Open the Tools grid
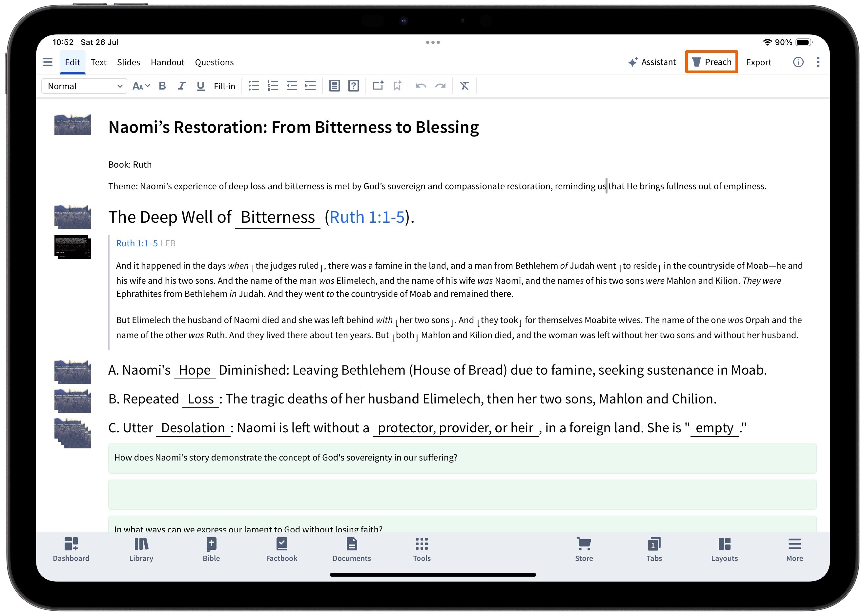The image size is (866, 616). pos(422,550)
